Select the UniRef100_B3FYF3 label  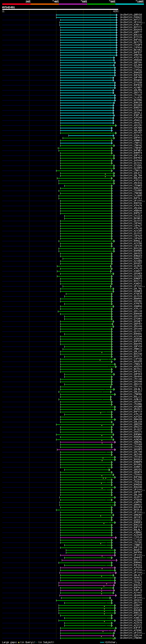(131, 628)
